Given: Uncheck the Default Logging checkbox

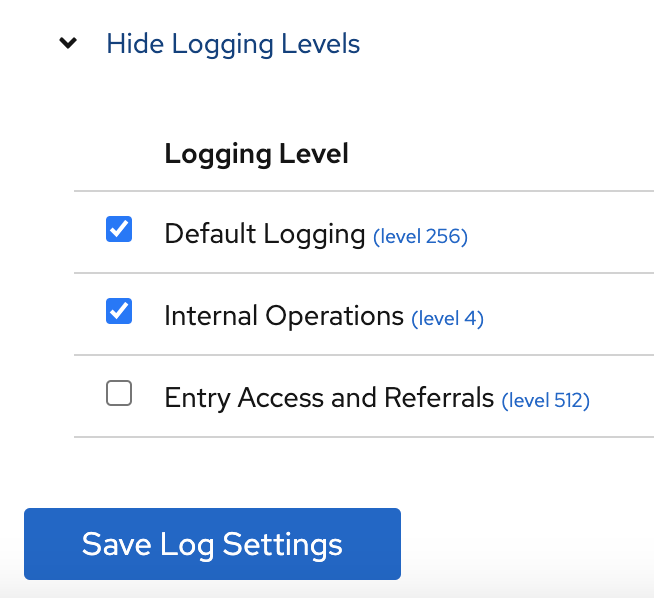Looking at the screenshot, I should 119,231.
